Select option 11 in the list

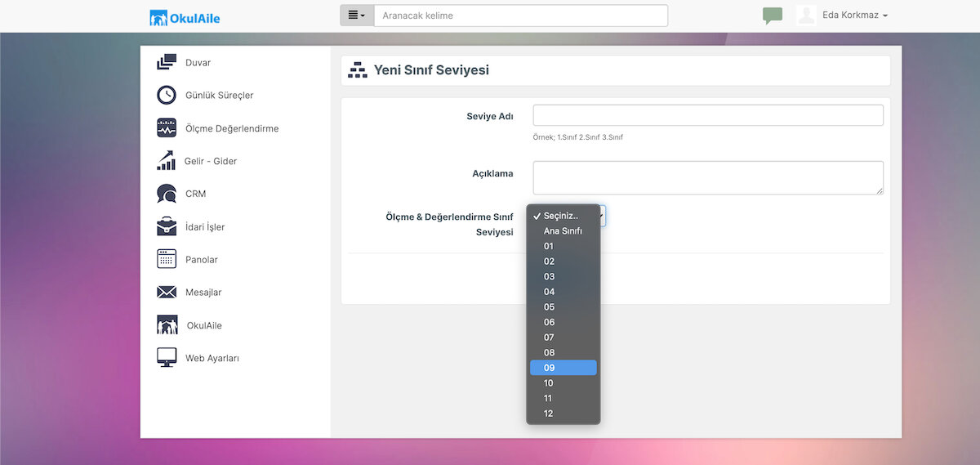pyautogui.click(x=563, y=398)
